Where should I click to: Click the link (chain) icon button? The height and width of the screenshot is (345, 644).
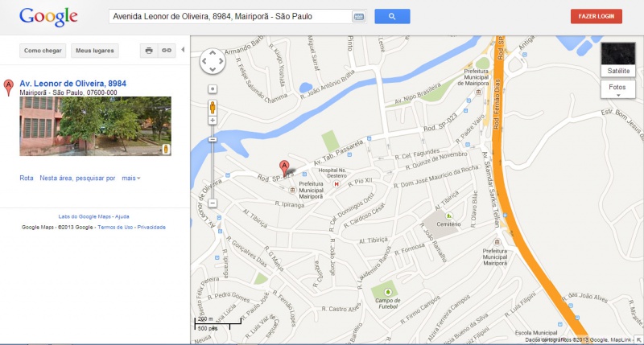coord(167,51)
